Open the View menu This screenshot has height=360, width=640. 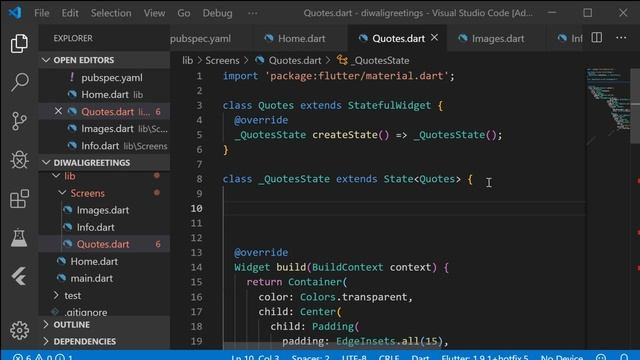point(154,13)
